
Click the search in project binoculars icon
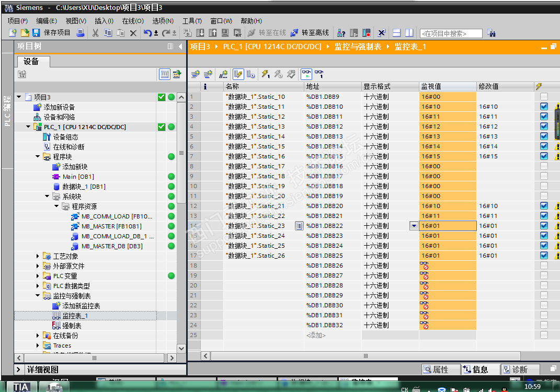coord(491,33)
